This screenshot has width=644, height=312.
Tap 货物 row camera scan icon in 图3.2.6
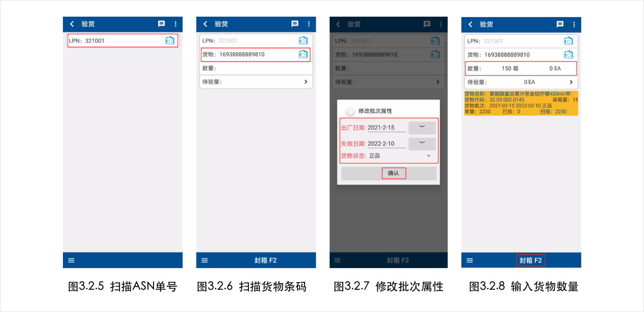[x=303, y=54]
